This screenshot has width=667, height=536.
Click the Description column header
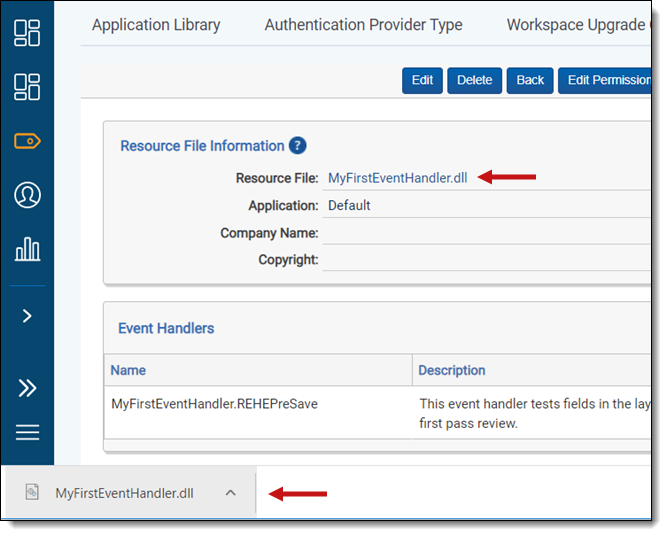click(451, 370)
